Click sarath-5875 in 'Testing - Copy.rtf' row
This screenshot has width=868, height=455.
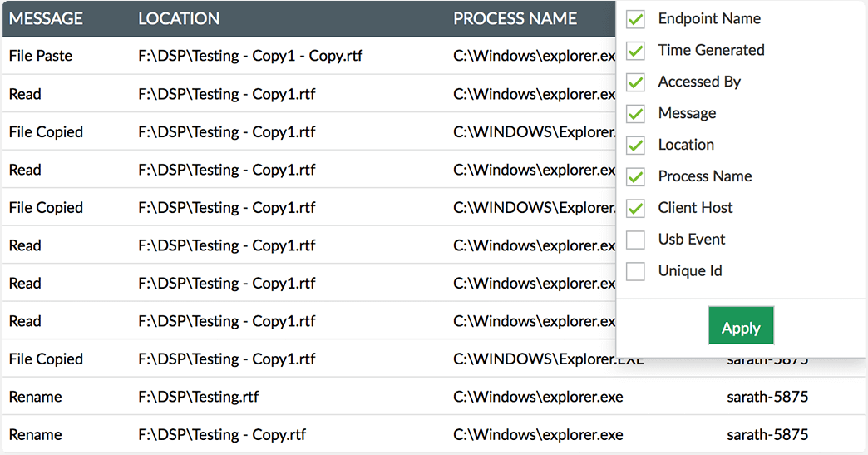[x=767, y=434]
